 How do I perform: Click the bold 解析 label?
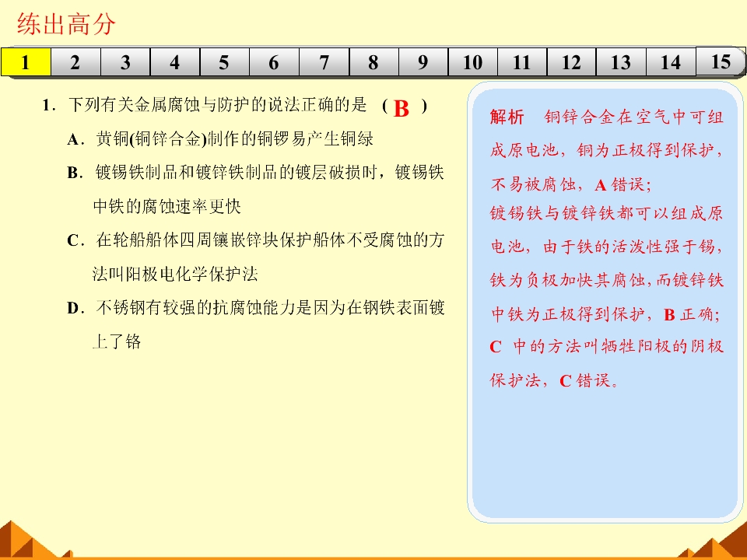click(x=507, y=117)
